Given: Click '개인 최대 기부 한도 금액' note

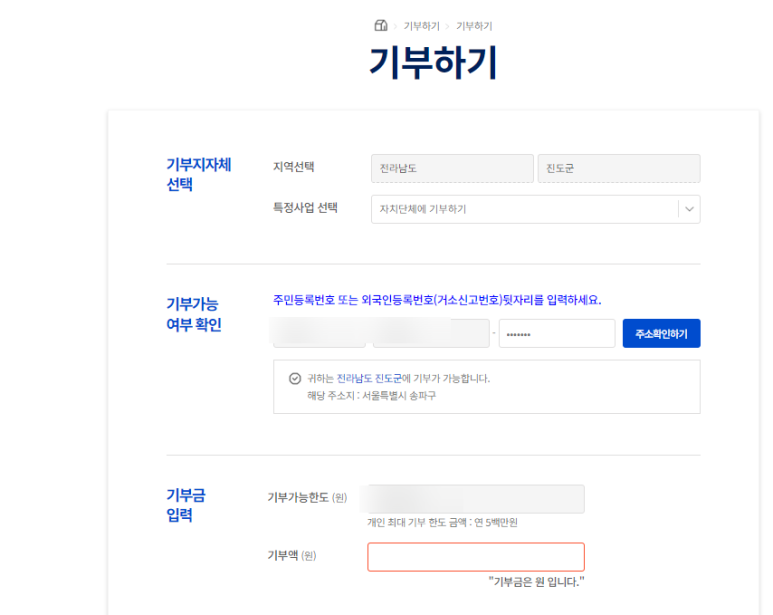Looking at the screenshot, I should point(442,523).
